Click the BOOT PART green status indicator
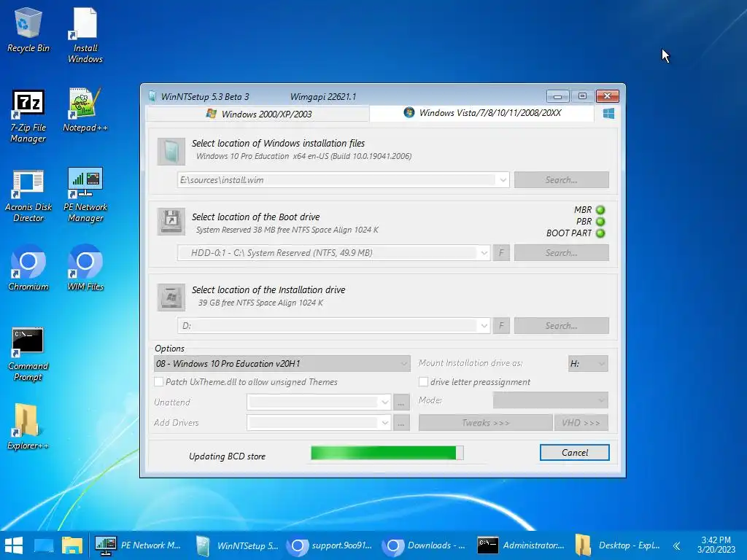Screen dimensions: 747x560 [x=600, y=233]
